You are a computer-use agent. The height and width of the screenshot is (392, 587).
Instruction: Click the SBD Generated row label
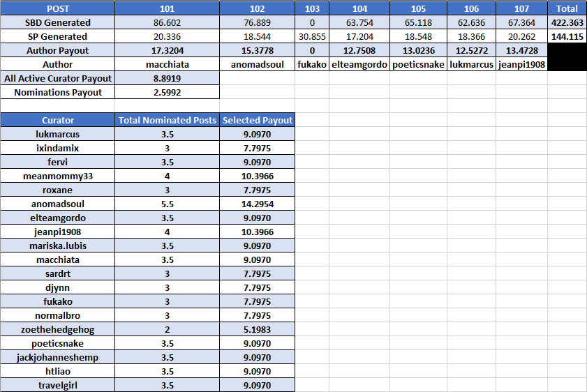(x=58, y=22)
